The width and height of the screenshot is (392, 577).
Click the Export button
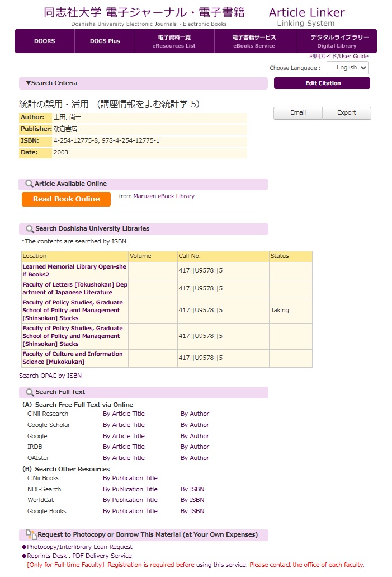[346, 113]
